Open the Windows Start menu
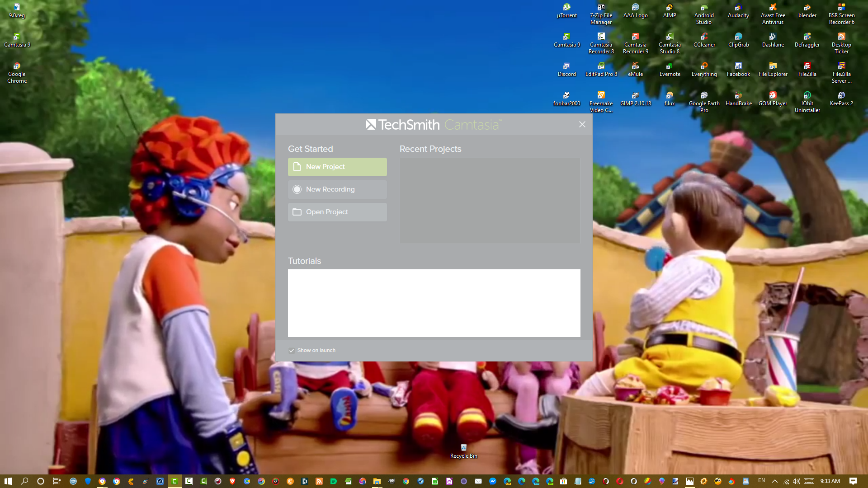The image size is (868, 488). click(8, 481)
